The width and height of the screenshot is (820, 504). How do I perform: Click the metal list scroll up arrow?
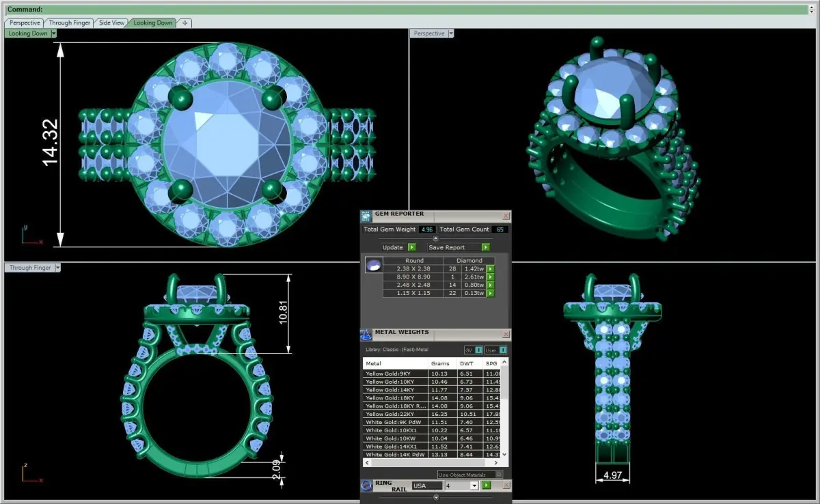click(504, 363)
